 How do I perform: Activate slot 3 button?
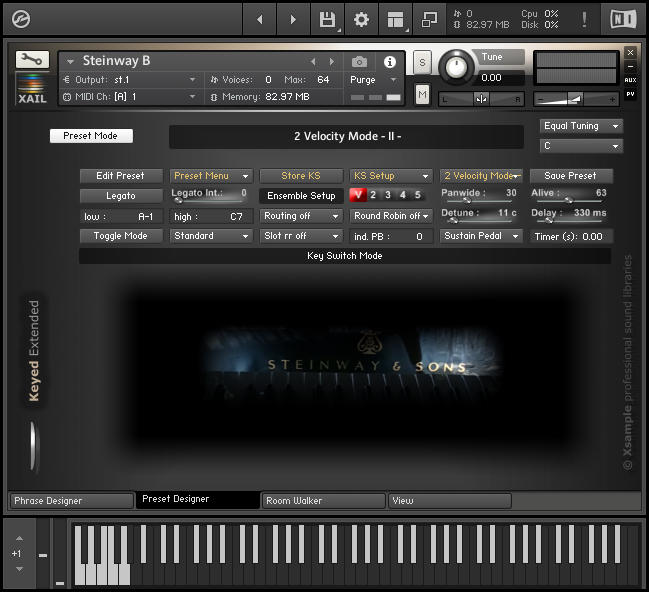388,195
